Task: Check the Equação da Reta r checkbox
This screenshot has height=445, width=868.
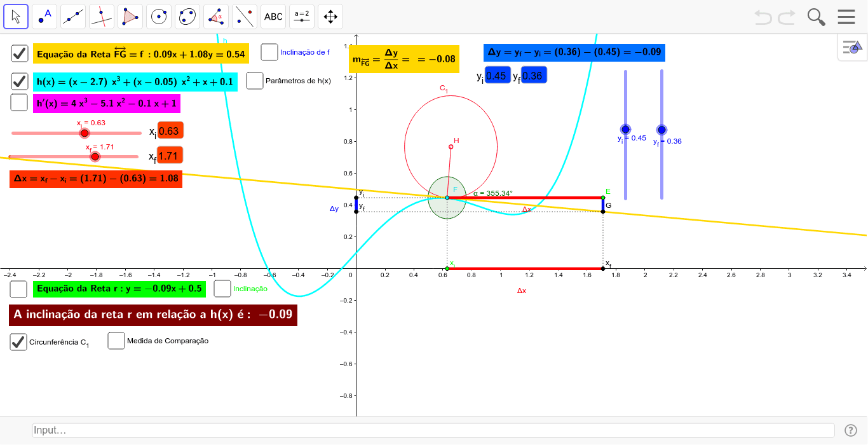Action: pos(19,289)
